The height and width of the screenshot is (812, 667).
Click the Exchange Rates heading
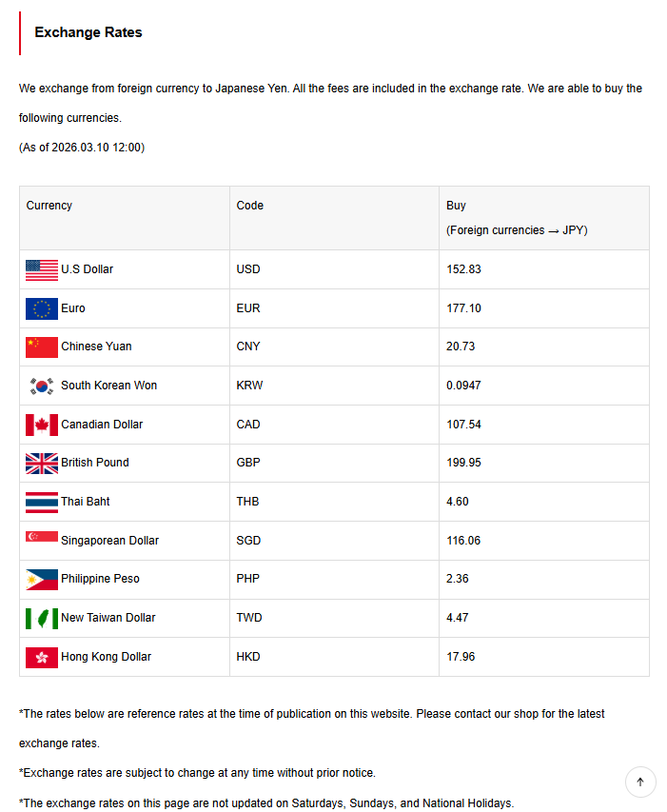pos(88,32)
